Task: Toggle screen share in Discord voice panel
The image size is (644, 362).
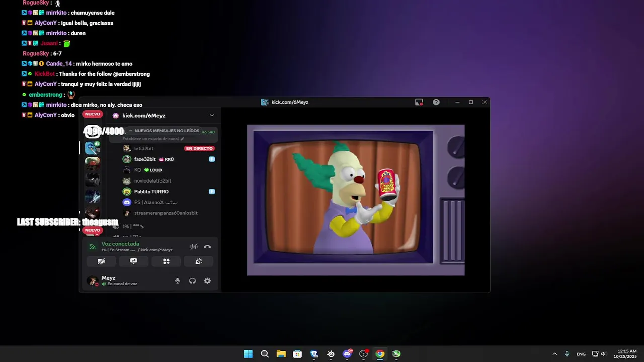Action: tap(133, 261)
